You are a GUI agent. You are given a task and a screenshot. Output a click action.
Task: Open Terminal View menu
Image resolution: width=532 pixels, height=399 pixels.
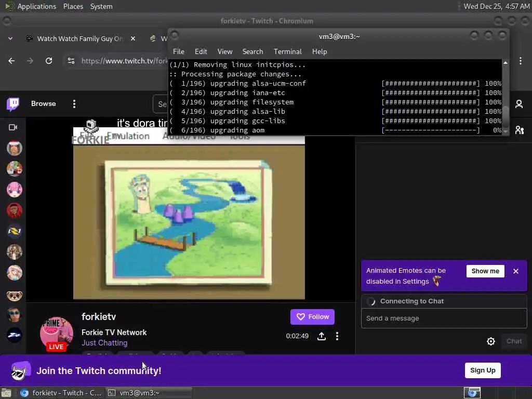[x=224, y=51]
